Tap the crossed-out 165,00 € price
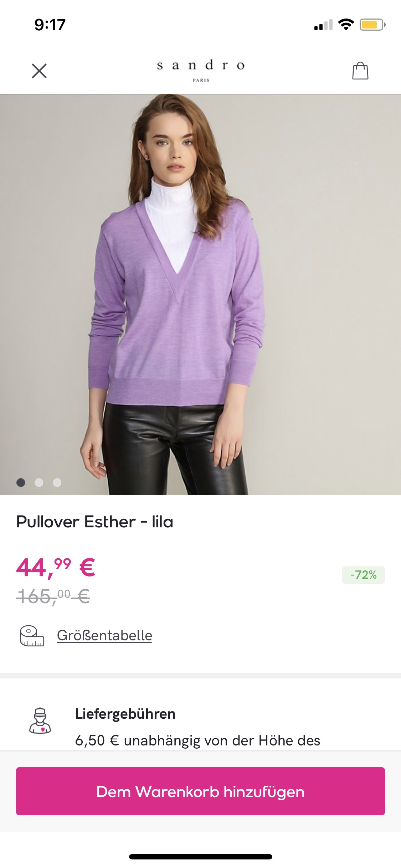 point(53,596)
